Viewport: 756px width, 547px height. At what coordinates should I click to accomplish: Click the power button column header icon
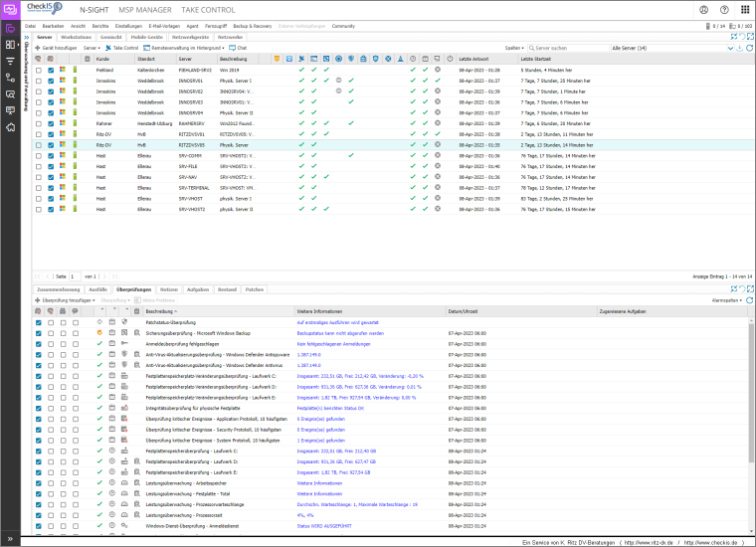[450, 59]
